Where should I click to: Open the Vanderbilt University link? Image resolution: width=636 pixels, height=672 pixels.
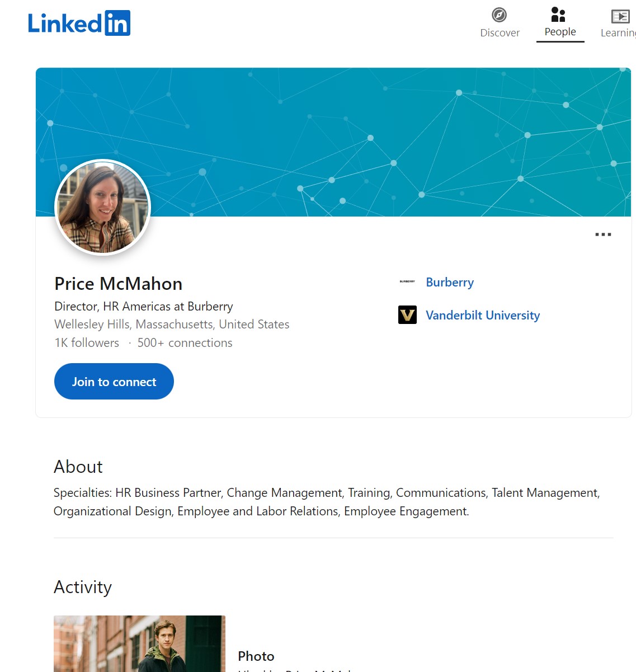(483, 315)
